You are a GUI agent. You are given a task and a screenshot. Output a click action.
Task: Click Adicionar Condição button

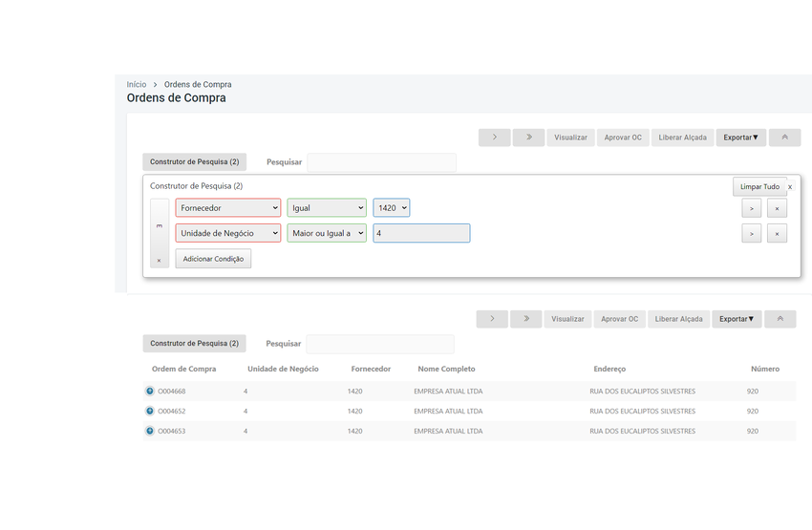coord(213,259)
